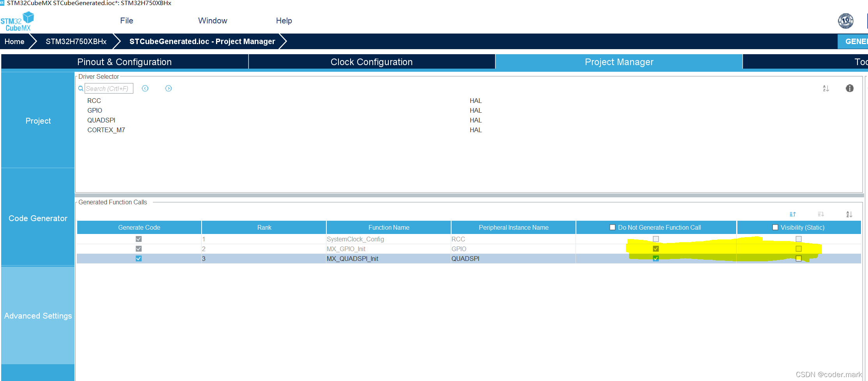868x381 pixels.
Task: Select the MX_QUADSPI_Init function name cell
Action: coord(388,259)
